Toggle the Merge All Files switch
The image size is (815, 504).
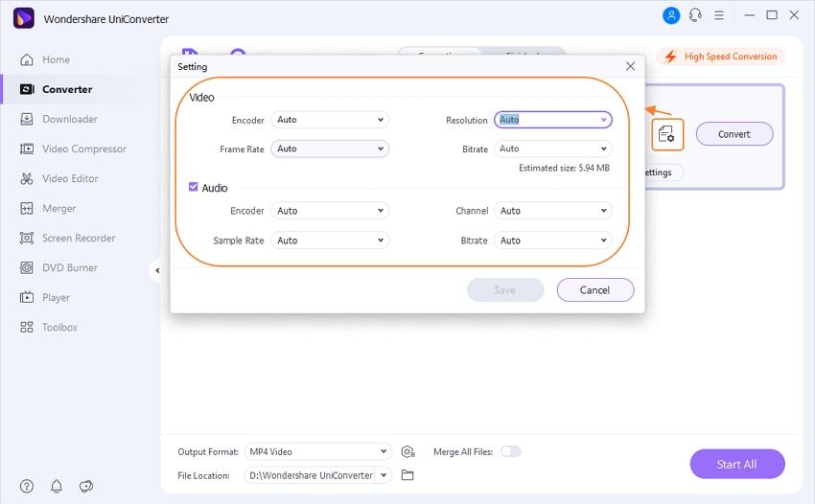coord(510,451)
